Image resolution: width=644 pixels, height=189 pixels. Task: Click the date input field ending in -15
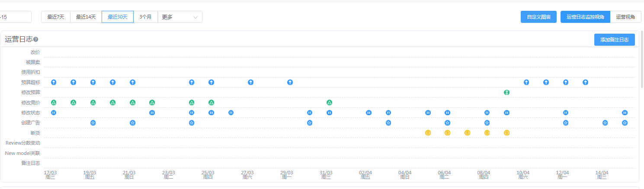[16, 17]
